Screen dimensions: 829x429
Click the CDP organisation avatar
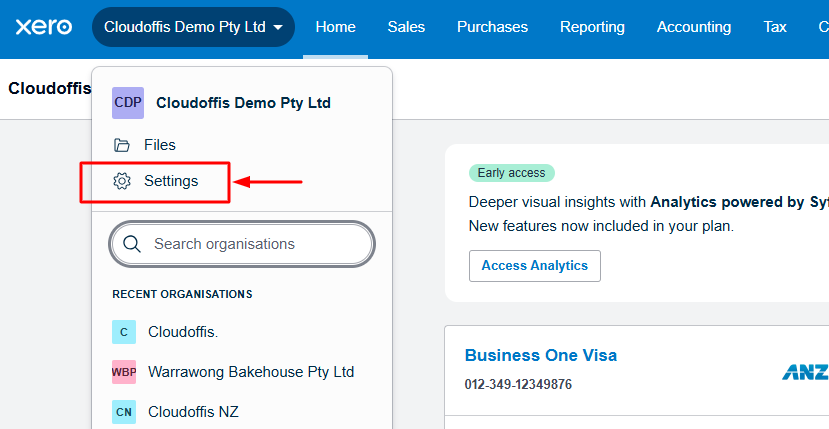[x=127, y=102]
